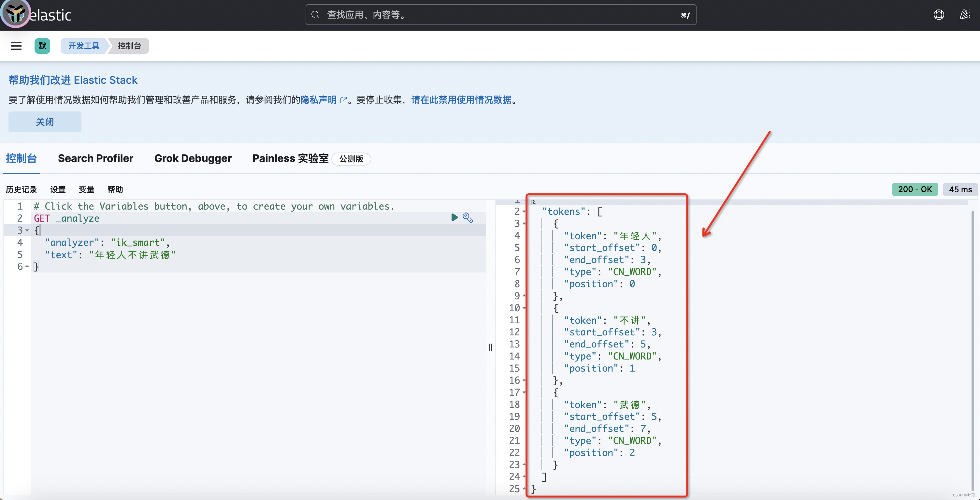Click the 45 ms response time badge
Image resolution: width=980 pixels, height=500 pixels.
[960, 189]
